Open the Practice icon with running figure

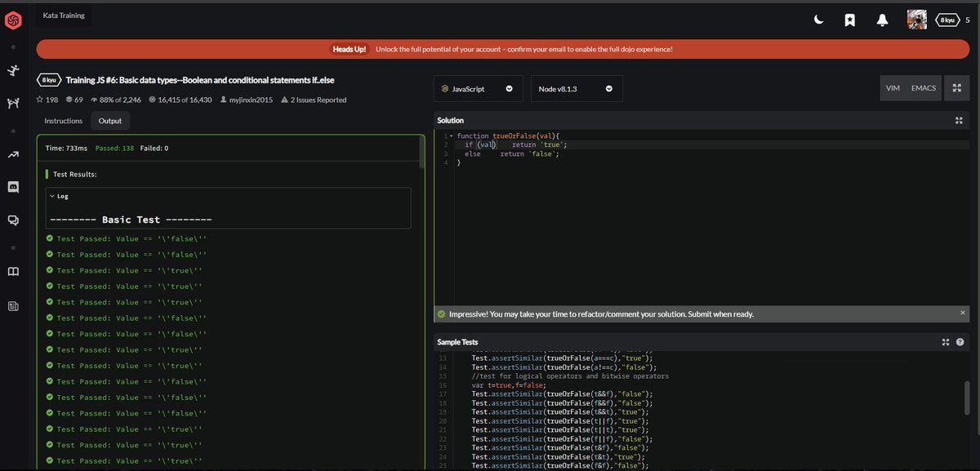(x=13, y=71)
